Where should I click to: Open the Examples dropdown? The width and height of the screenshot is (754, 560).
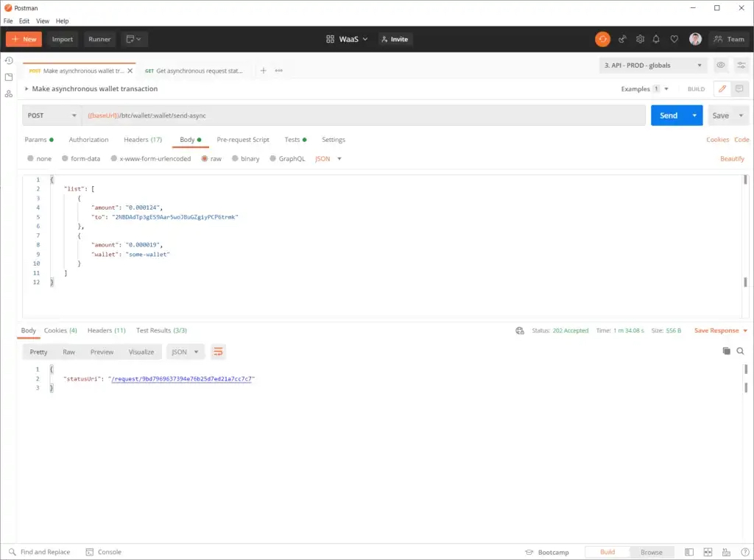pos(644,89)
